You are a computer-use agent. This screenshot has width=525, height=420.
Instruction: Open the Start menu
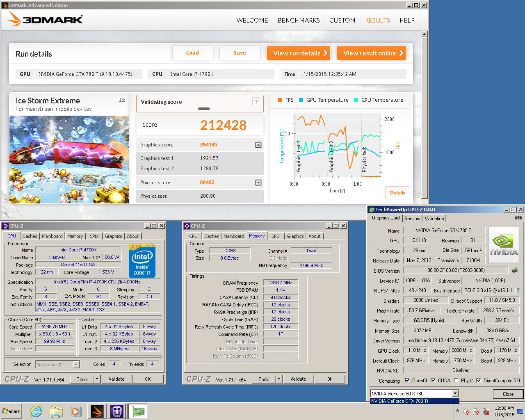[x=11, y=411]
